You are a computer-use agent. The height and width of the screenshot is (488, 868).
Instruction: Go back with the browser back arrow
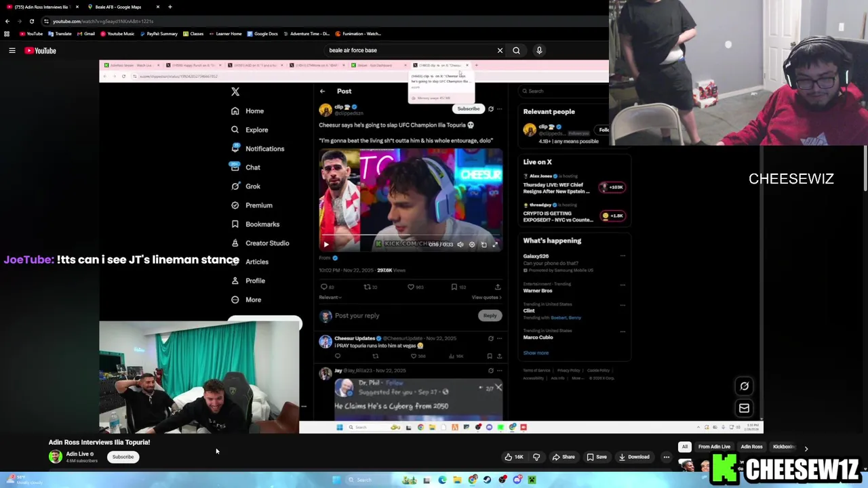pos(7,21)
